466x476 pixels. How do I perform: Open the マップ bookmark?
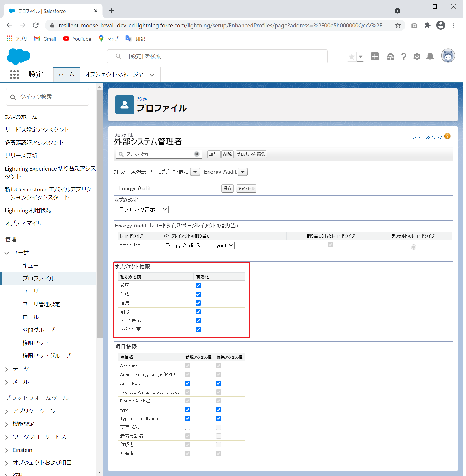109,39
